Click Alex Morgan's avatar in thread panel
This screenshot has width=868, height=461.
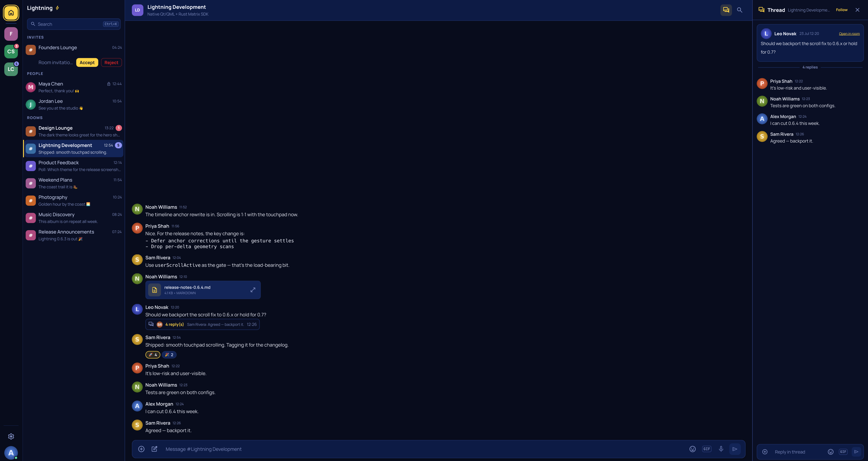pos(762,119)
